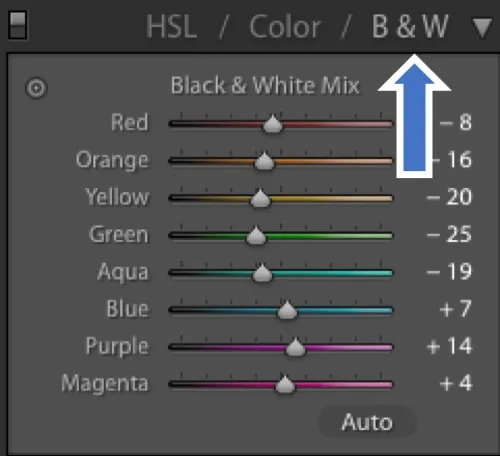Viewport: 500px width, 456px height.
Task: Select the B & W tab
Action: 410,26
